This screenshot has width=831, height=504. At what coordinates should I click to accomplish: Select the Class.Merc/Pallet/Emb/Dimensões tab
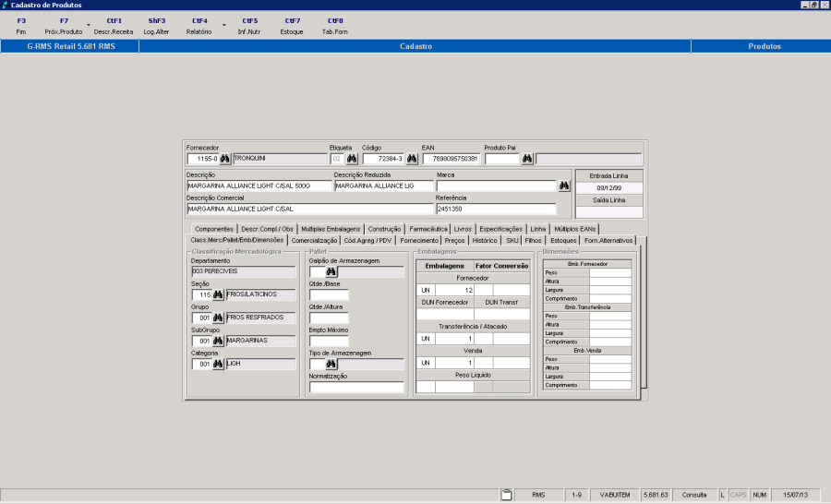pyautogui.click(x=237, y=240)
